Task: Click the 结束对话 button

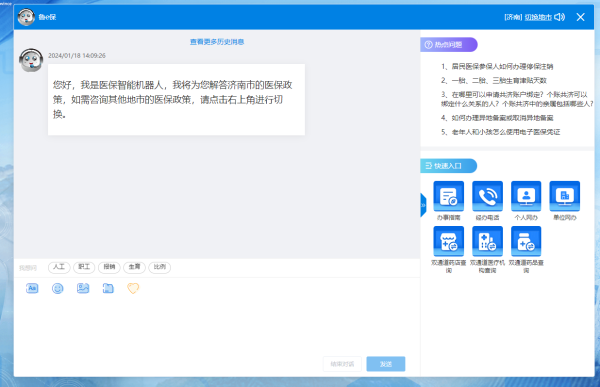Action: (x=342, y=364)
